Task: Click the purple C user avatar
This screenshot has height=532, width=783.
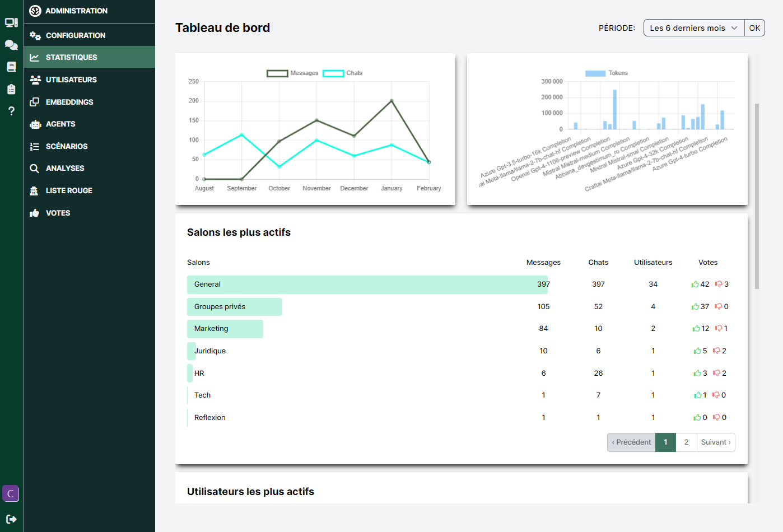Action: [11, 493]
